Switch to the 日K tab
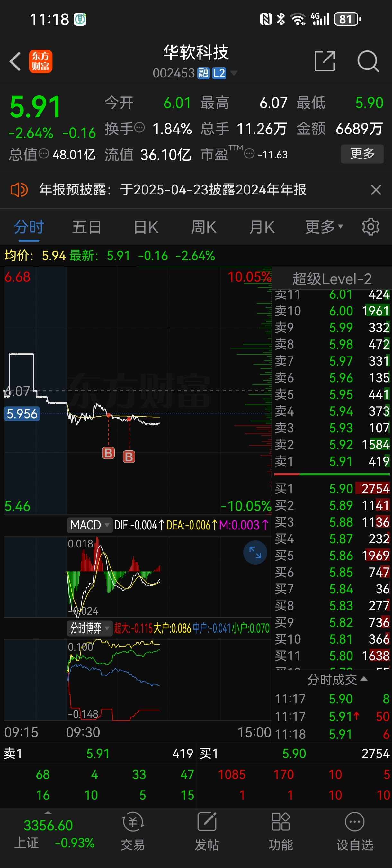392x868 pixels. [x=146, y=227]
